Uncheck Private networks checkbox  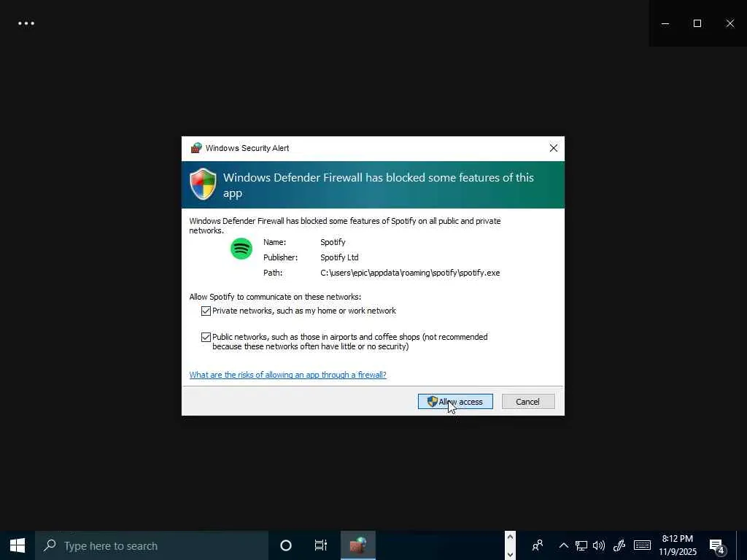pos(206,311)
